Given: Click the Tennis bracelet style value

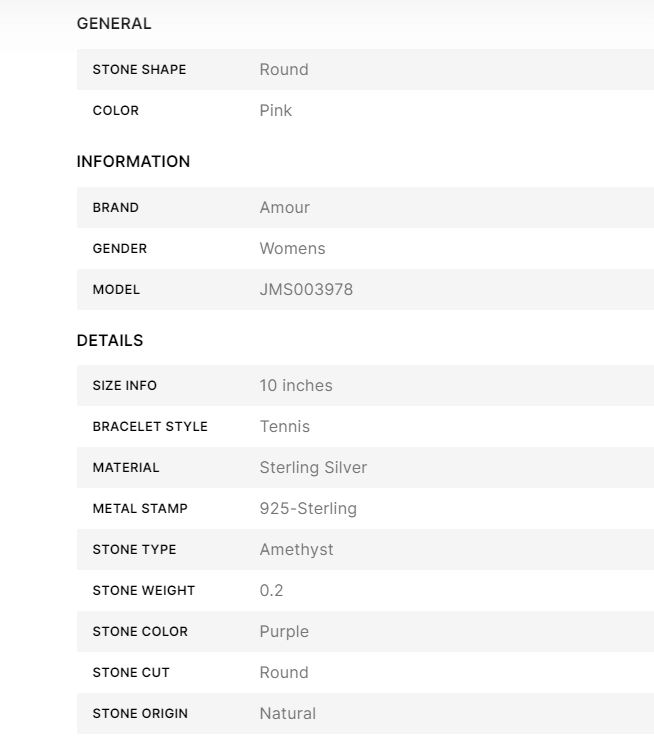Looking at the screenshot, I should pos(285,427).
